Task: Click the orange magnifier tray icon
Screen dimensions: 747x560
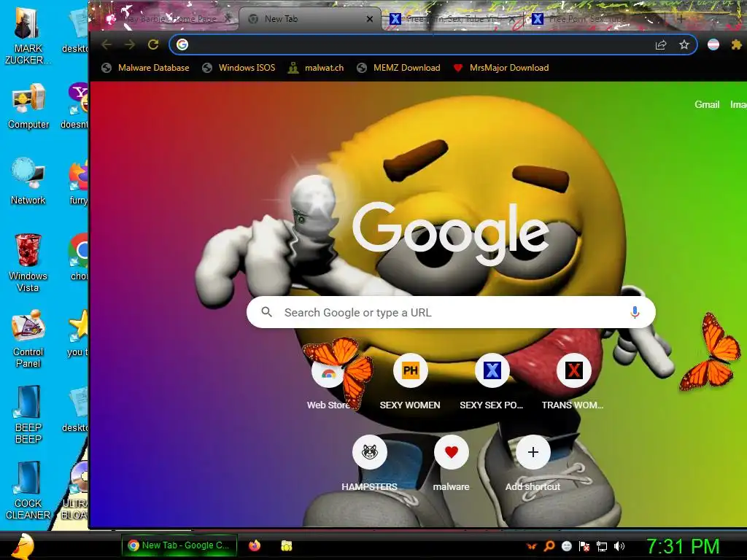Action: 549,546
